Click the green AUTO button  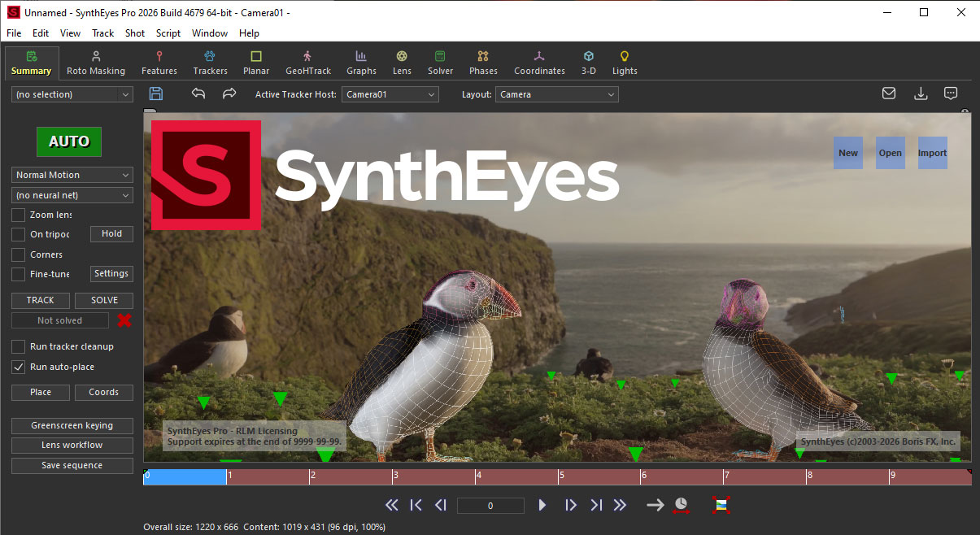pyautogui.click(x=69, y=141)
